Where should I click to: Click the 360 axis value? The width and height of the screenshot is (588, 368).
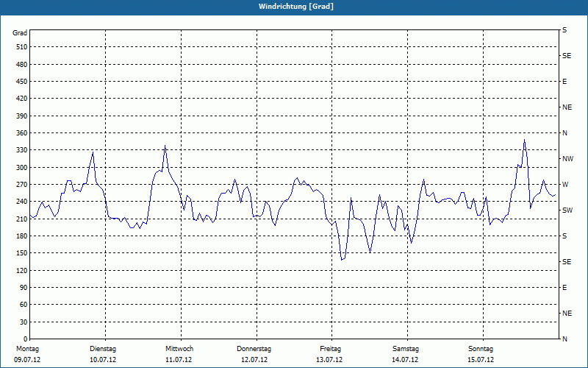coord(22,133)
